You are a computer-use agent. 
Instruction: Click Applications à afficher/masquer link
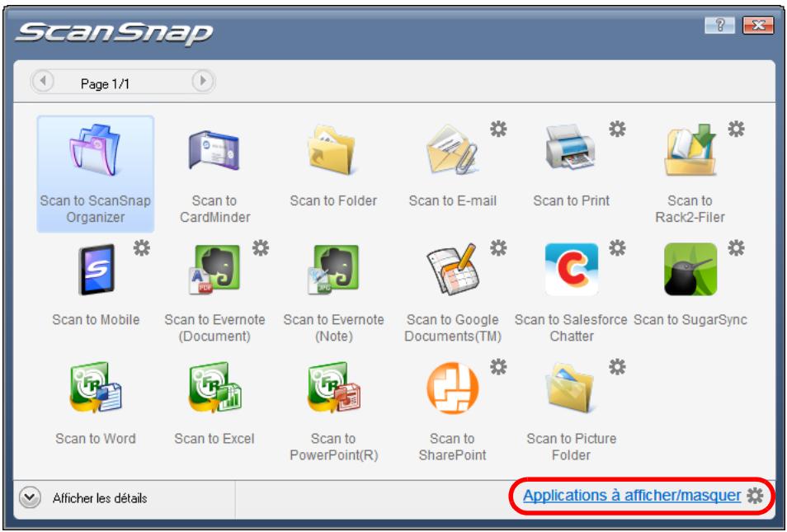pyautogui.click(x=632, y=496)
